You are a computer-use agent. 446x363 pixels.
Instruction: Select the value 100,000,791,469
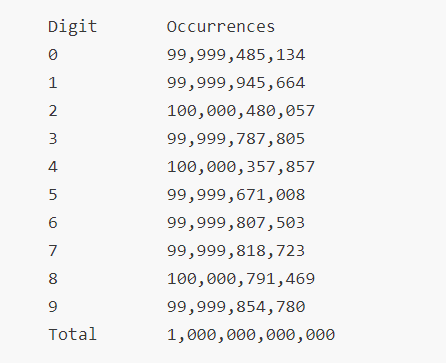coord(241,279)
